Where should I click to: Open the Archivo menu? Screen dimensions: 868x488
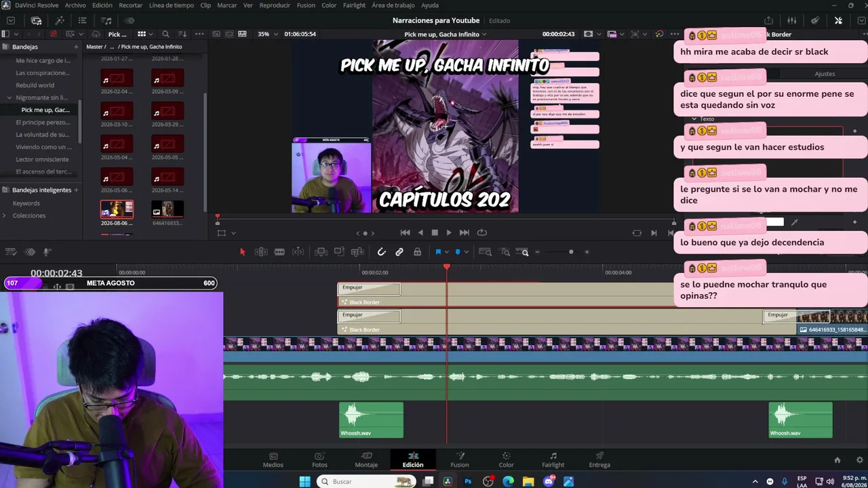point(75,5)
